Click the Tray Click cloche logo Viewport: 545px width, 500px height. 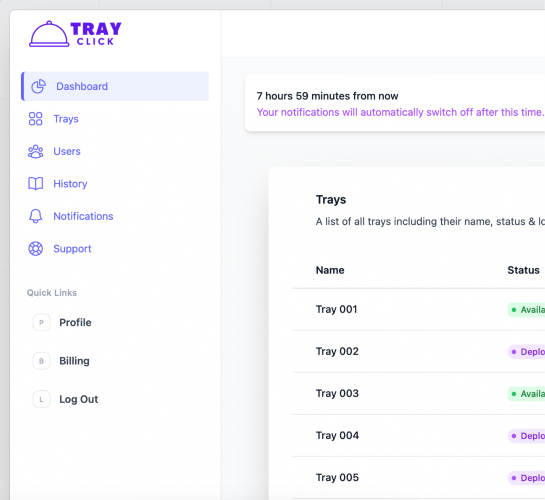point(49,34)
